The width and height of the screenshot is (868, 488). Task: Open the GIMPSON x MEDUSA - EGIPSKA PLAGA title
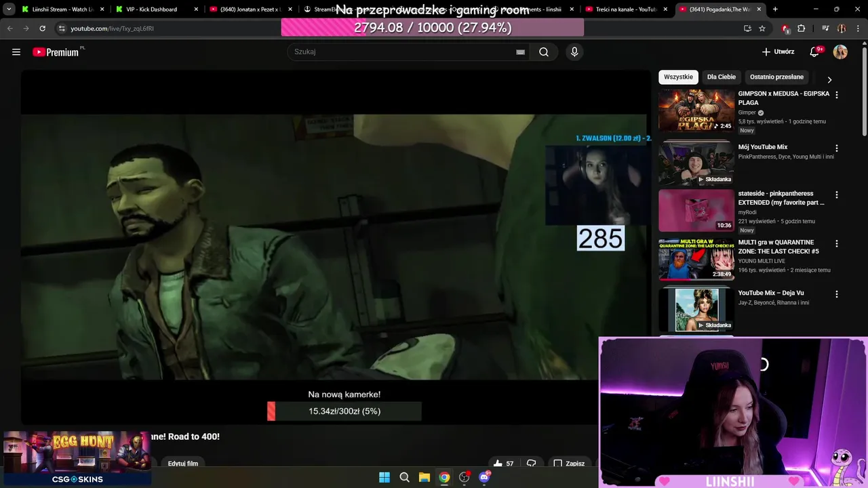pos(783,98)
